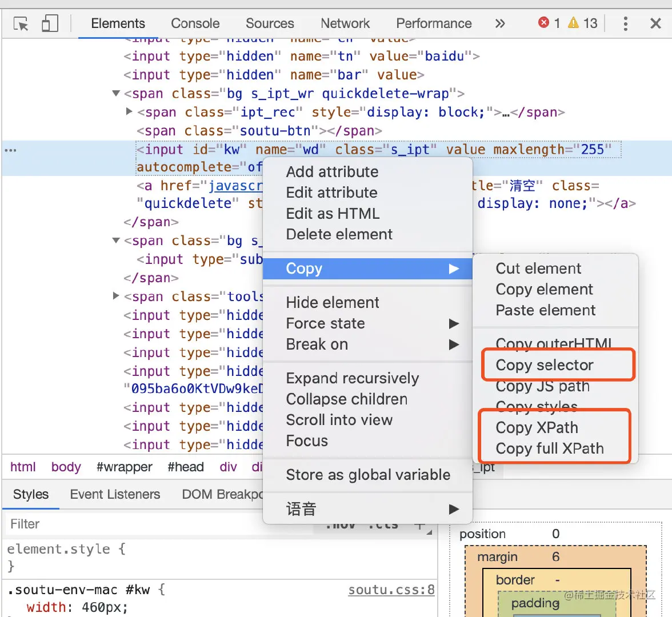Screen dimensions: 672x617
Task: Select the input name="tn" value baidu node
Action: (x=302, y=56)
